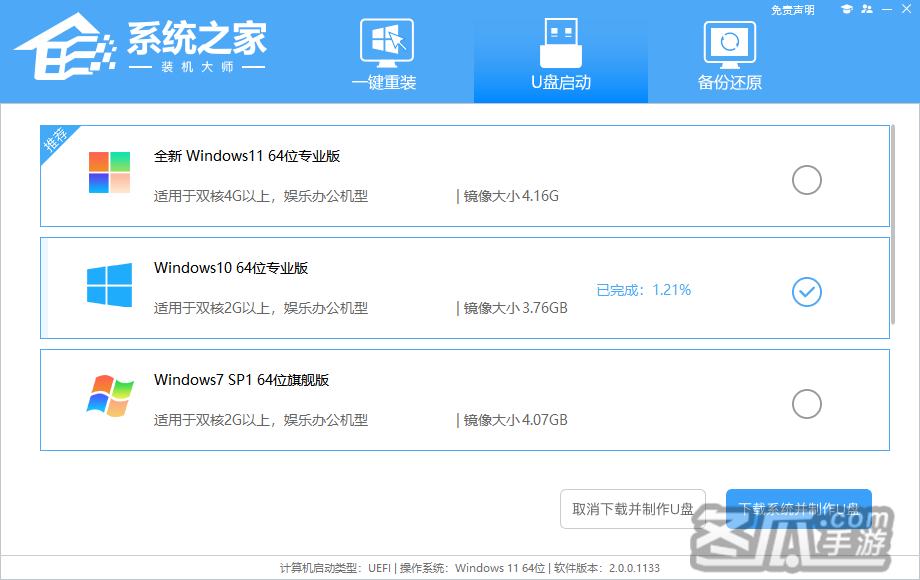Click 操作系统: Windows 11 64位 status text
920x580 pixels.
pyautogui.click(x=472, y=568)
